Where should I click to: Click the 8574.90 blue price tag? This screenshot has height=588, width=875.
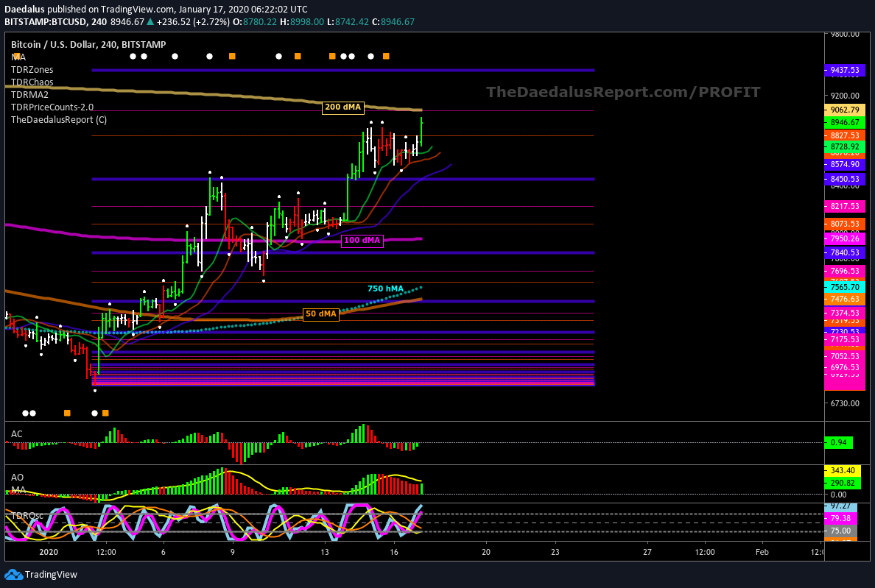tap(845, 164)
